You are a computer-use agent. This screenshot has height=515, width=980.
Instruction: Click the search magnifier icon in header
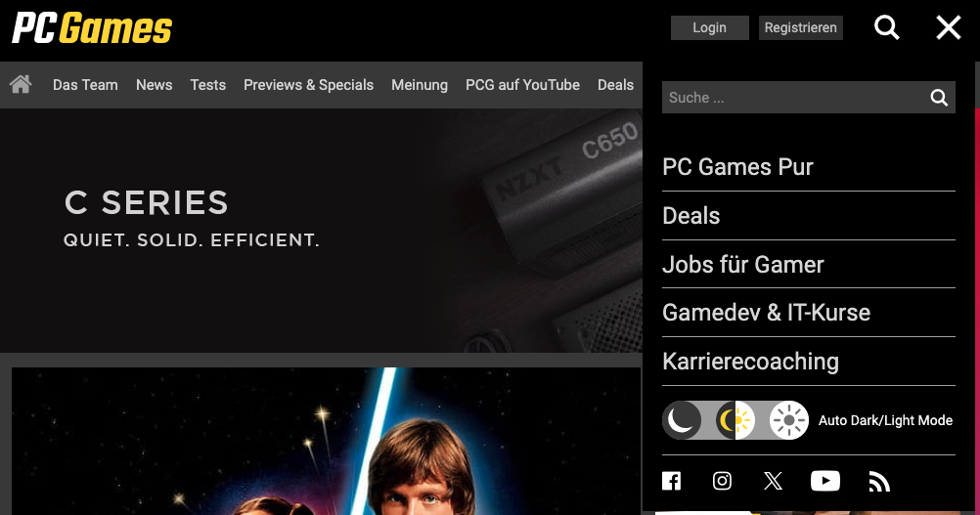[886, 27]
